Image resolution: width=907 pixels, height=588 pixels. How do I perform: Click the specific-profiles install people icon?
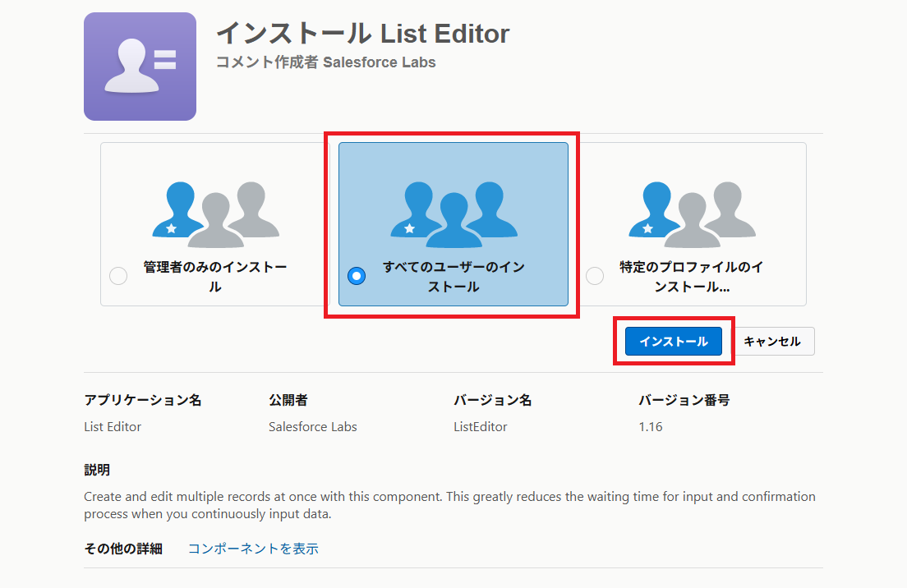tap(692, 214)
